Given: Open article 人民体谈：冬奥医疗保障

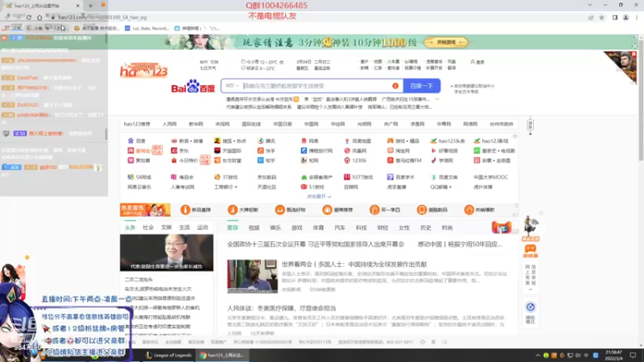Looking at the screenshot, I should (x=281, y=308).
